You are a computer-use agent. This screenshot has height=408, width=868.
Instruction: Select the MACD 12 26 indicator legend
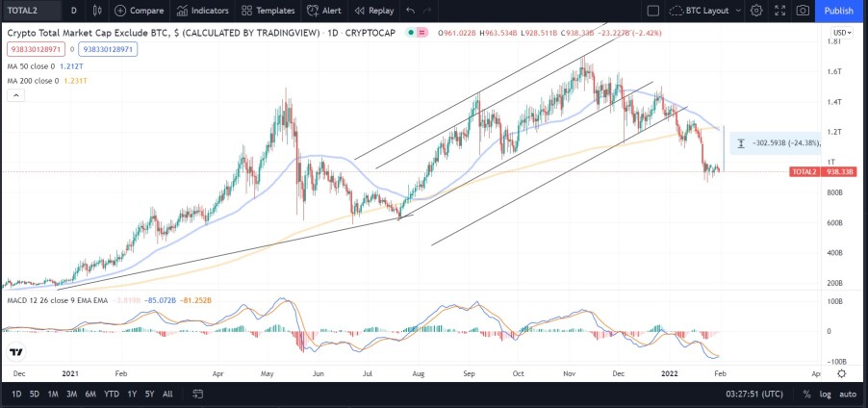pos(57,300)
